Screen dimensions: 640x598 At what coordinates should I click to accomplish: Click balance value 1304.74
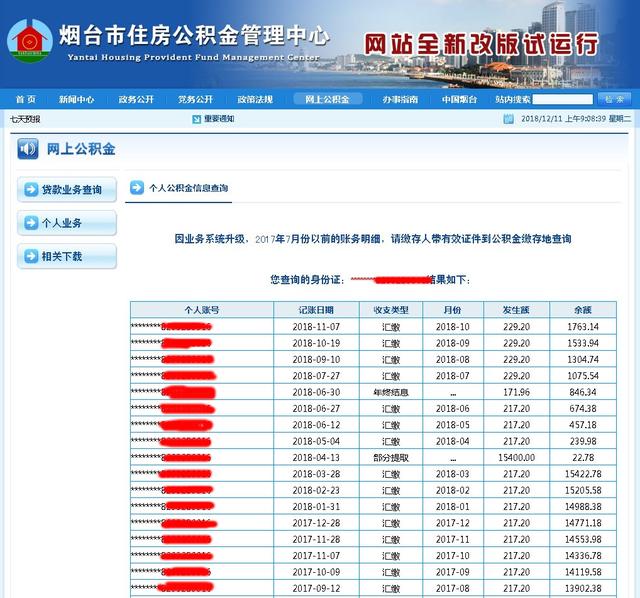(583, 360)
